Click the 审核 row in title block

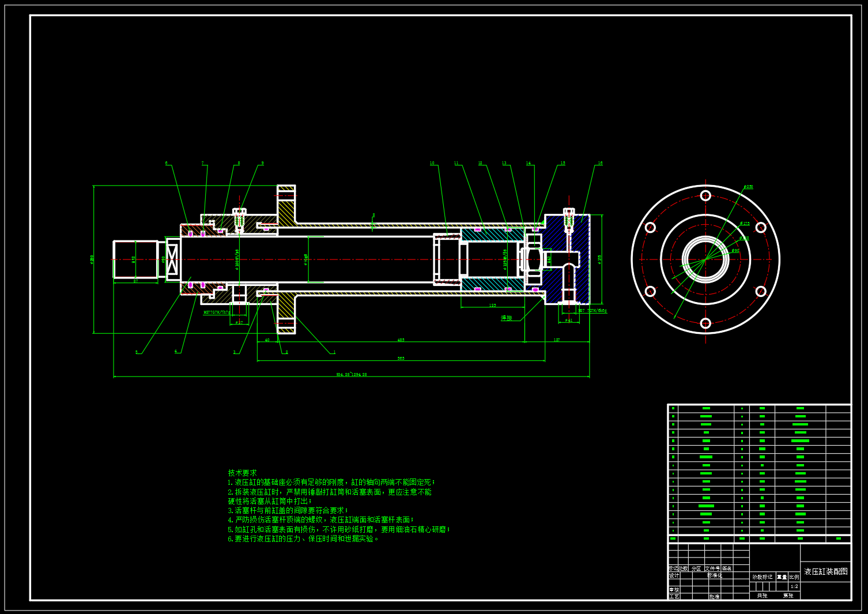(674, 589)
